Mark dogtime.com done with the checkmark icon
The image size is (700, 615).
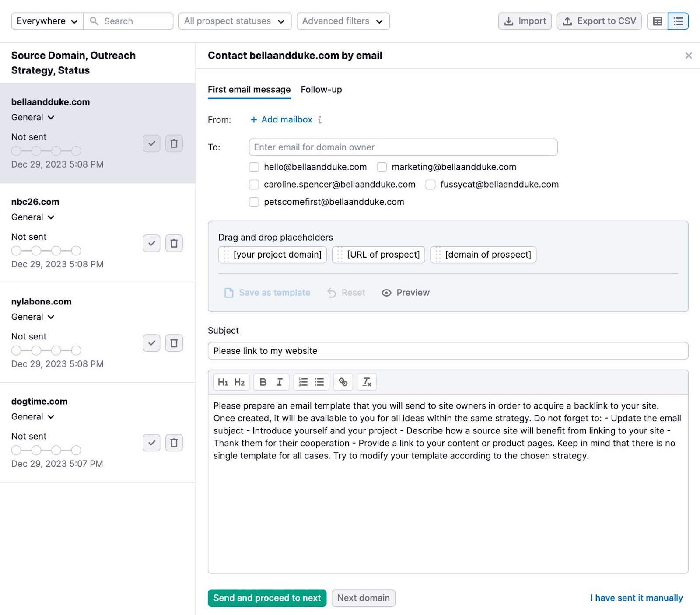[151, 443]
